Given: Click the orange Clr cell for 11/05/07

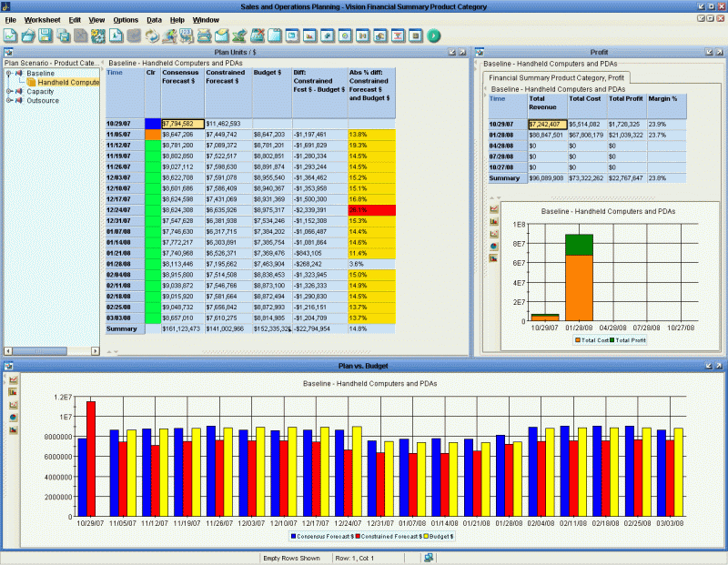Looking at the screenshot, I should pos(153,134).
